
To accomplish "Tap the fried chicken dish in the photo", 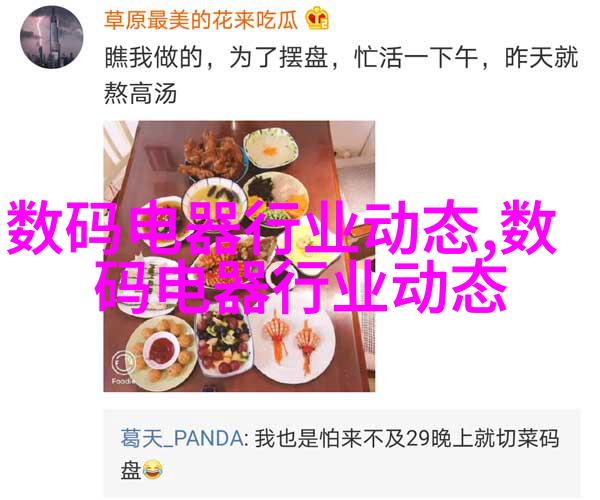I will tap(210, 157).
